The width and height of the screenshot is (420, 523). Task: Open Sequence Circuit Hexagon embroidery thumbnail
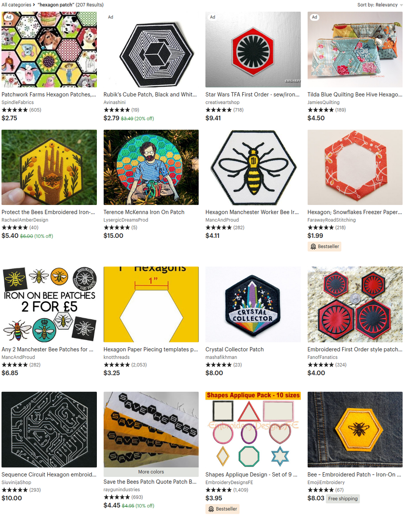click(x=49, y=429)
